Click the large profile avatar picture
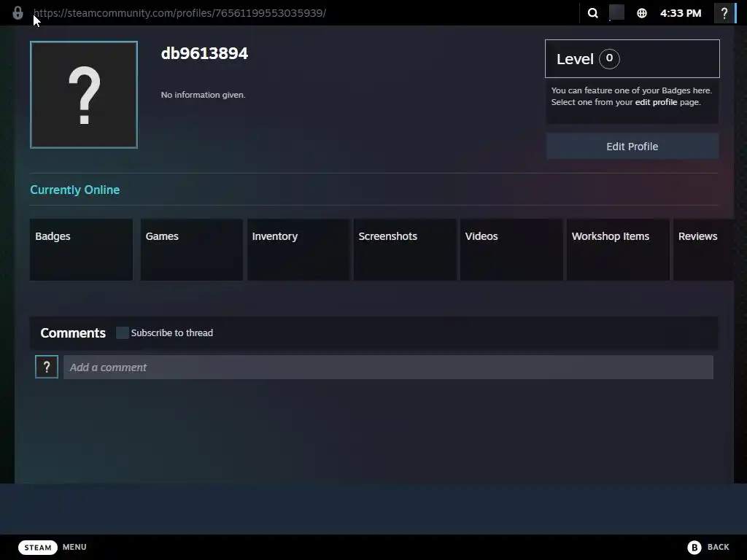This screenshot has width=747, height=560. click(x=84, y=95)
